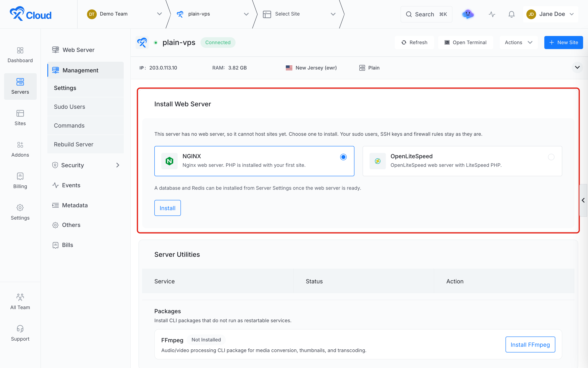Click the server logo beside plain-vps title
Image resolution: width=588 pixels, height=368 pixels.
point(142,42)
